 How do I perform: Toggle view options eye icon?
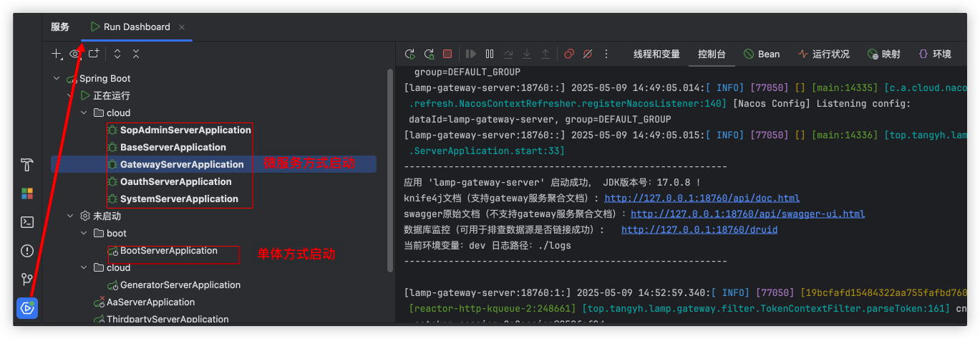75,54
